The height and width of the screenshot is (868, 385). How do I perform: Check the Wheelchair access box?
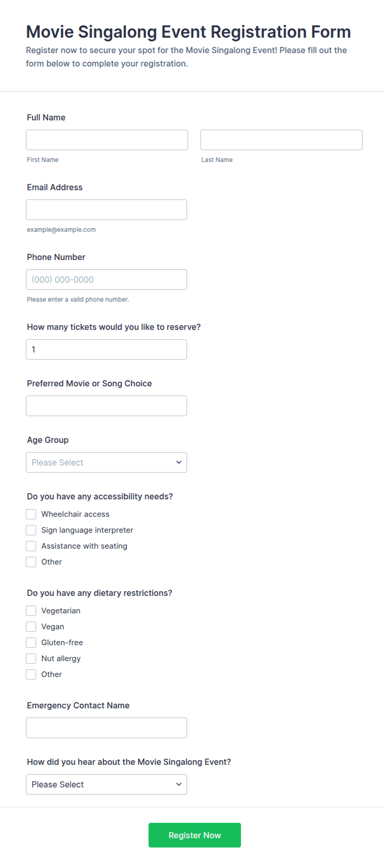click(31, 514)
